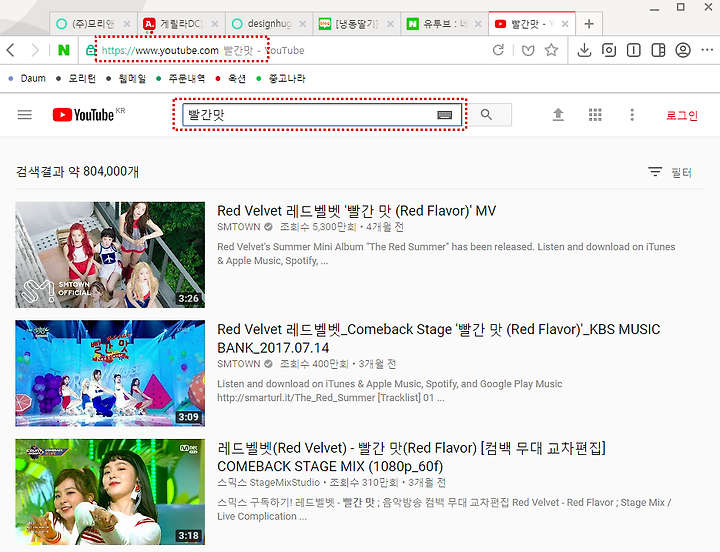This screenshot has width=720, height=552.
Task: Maximize the browser window
Action: (681, 7)
